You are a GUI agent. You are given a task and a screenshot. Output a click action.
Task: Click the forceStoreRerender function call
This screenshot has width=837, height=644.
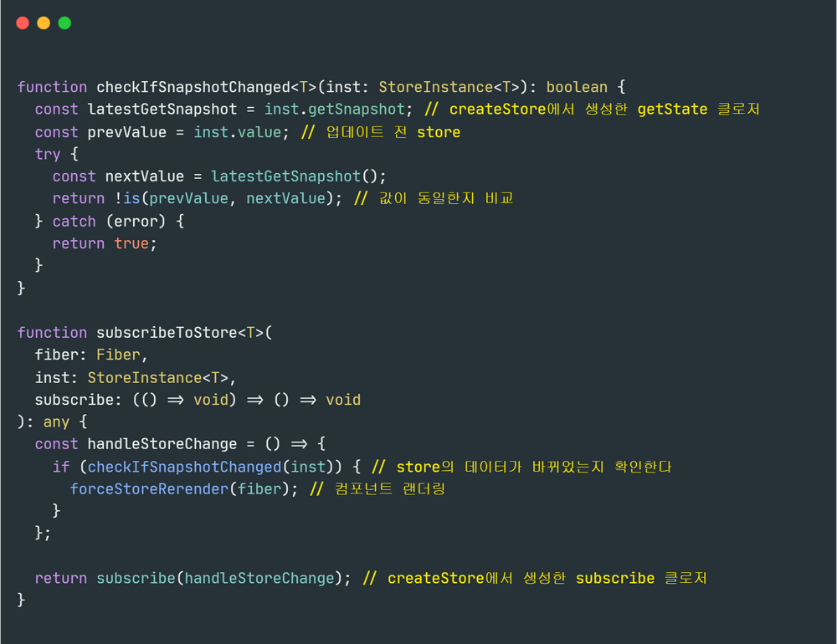(149, 489)
